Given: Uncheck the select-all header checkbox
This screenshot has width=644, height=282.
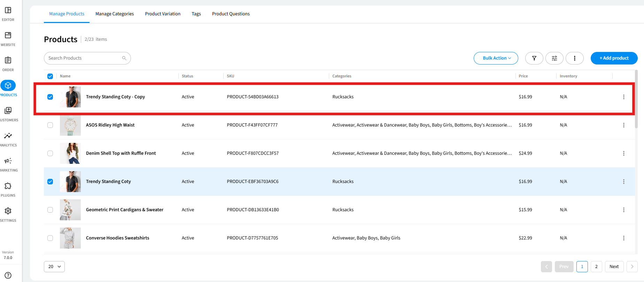Looking at the screenshot, I should coord(50,76).
